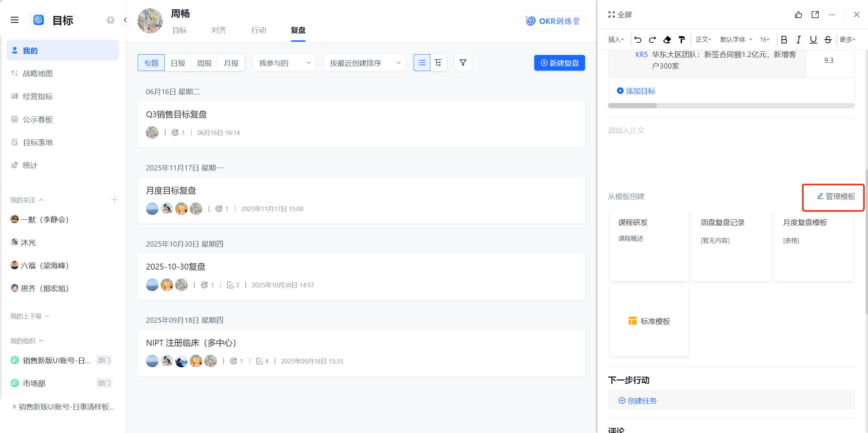The image size is (868, 433).
Task: Open 公示看板 in sidebar
Action: point(63,119)
